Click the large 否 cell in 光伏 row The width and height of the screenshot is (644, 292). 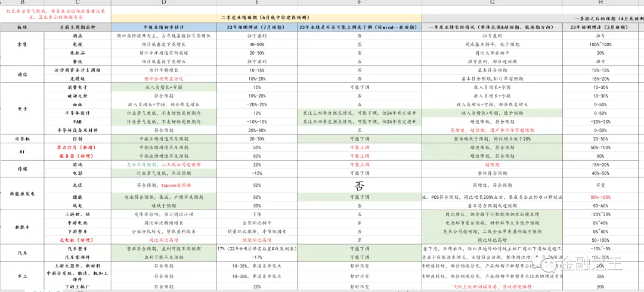click(360, 186)
